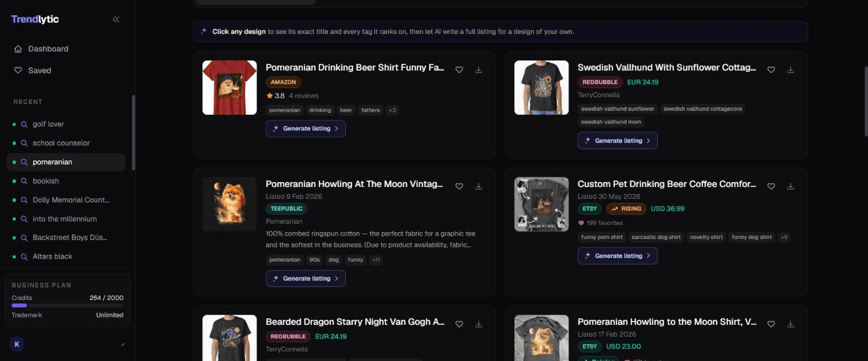Click the sidebar recent list scrollbar

coord(133,133)
